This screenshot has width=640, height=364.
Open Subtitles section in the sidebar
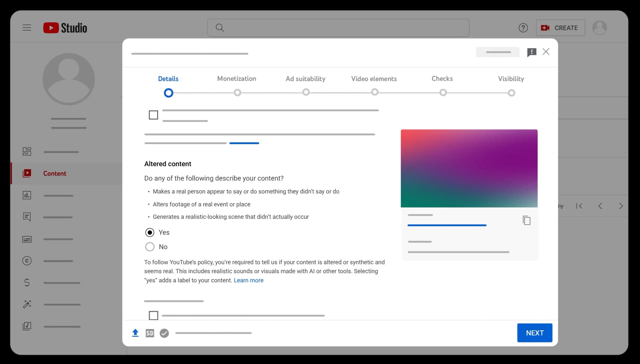[27, 239]
